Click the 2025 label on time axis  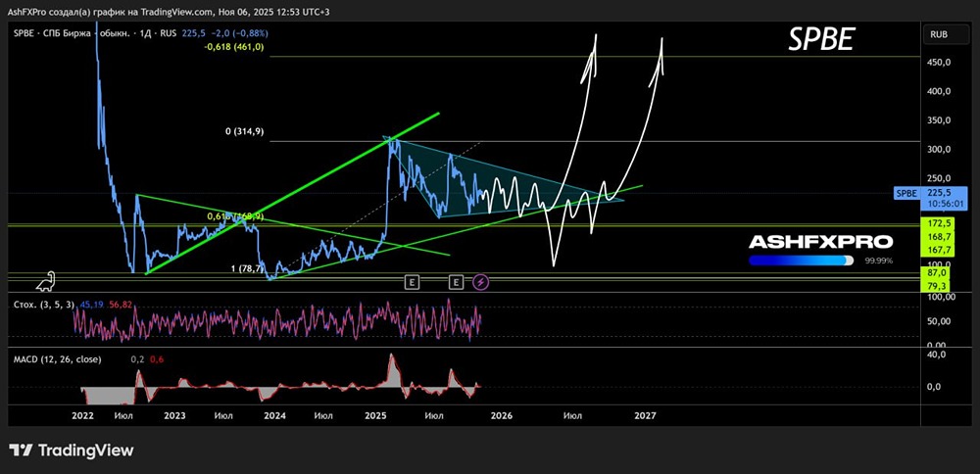click(x=377, y=414)
